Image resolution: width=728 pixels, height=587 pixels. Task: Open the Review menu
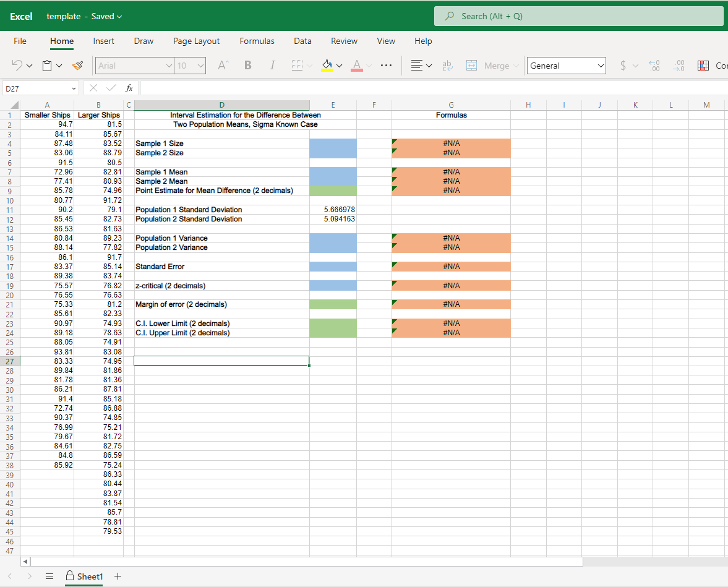344,41
